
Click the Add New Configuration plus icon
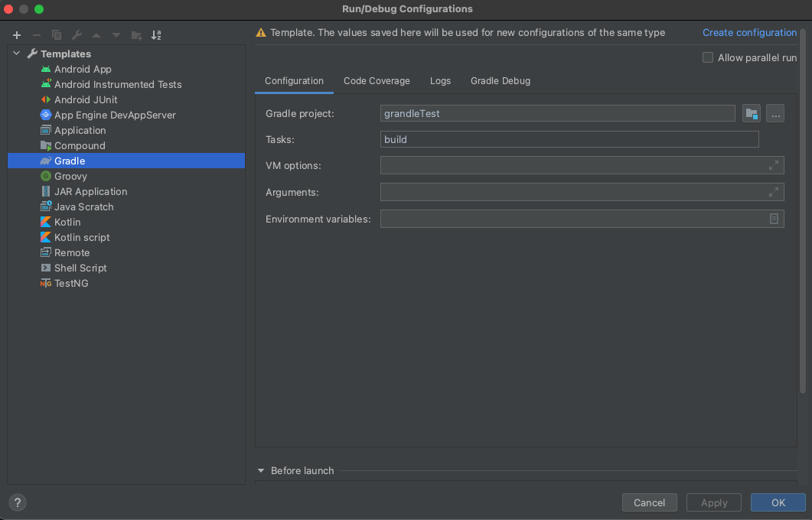click(17, 35)
